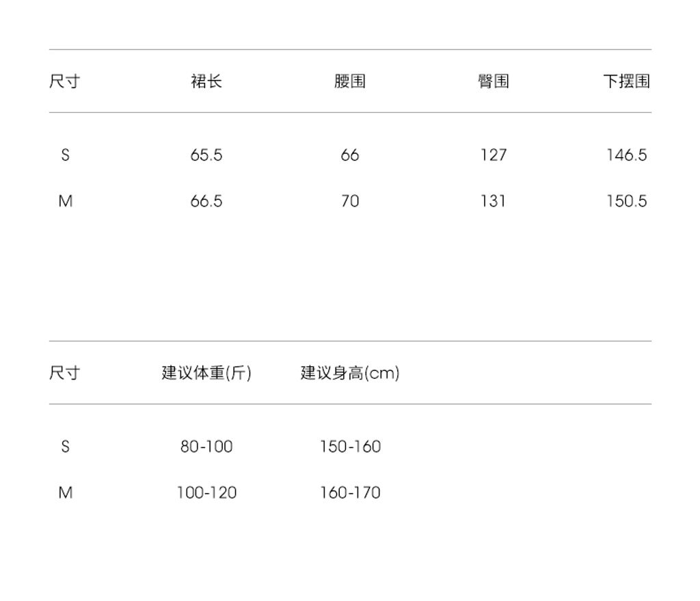This screenshot has width=700, height=601.
Task: Select the hip value 131
Action: tap(493, 201)
